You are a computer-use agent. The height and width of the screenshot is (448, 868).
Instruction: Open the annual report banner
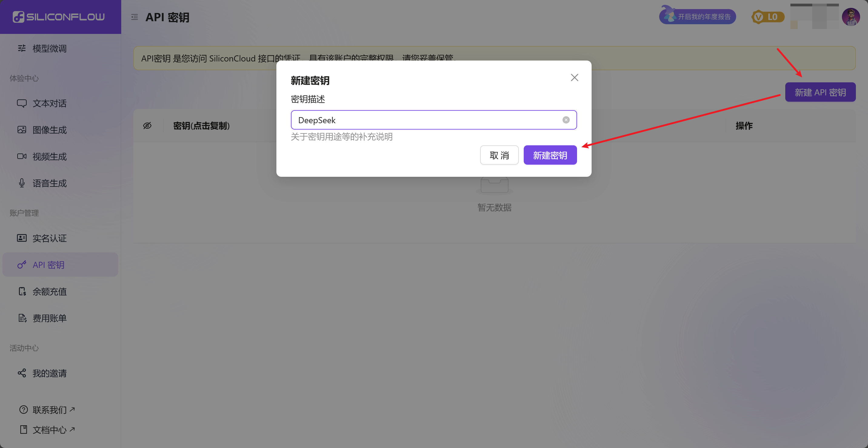697,17
